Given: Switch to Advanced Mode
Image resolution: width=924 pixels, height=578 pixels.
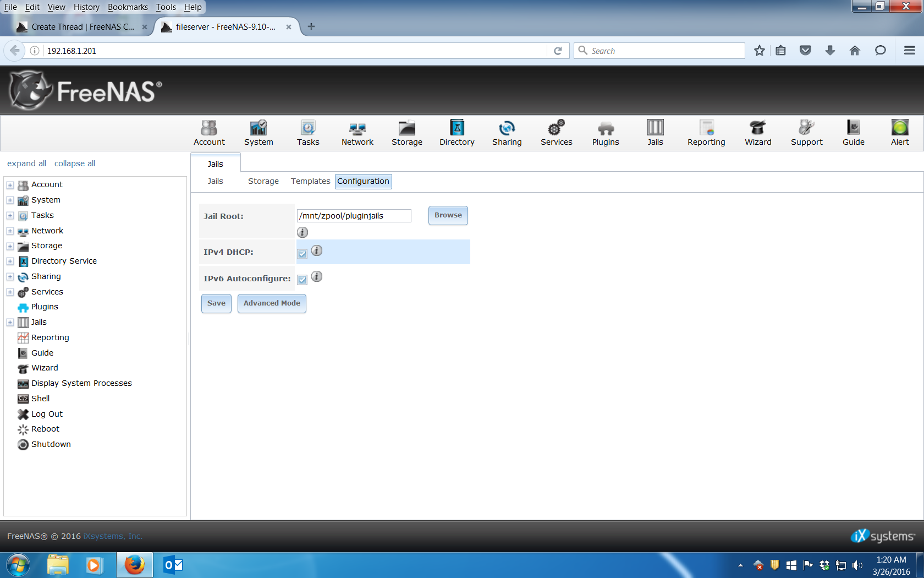Looking at the screenshot, I should click(x=272, y=303).
